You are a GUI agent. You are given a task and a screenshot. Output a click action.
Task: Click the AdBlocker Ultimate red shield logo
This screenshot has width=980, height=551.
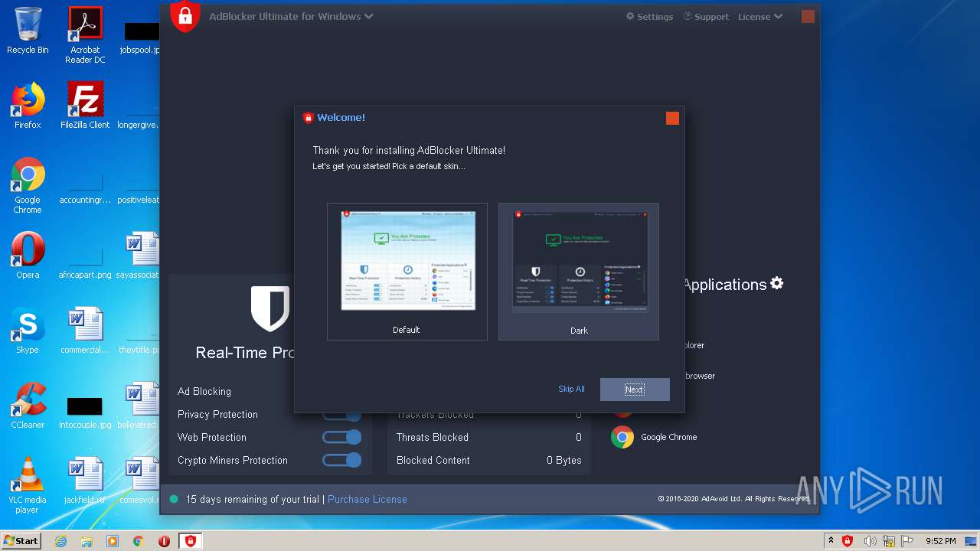[185, 16]
